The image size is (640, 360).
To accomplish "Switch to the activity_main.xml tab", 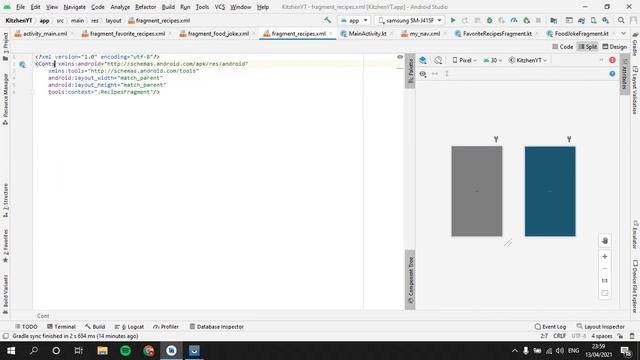I will coord(45,33).
